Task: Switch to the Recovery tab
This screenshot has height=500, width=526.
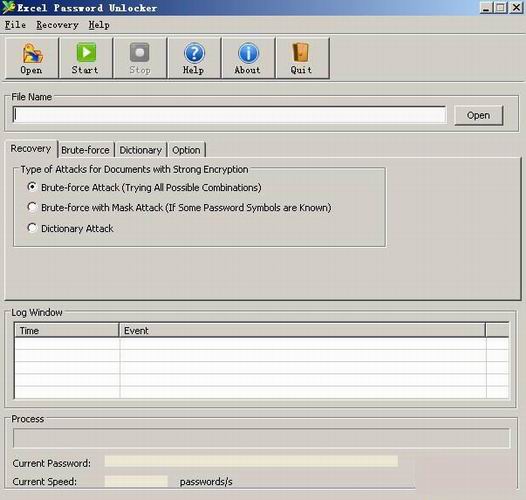Action: click(x=31, y=148)
